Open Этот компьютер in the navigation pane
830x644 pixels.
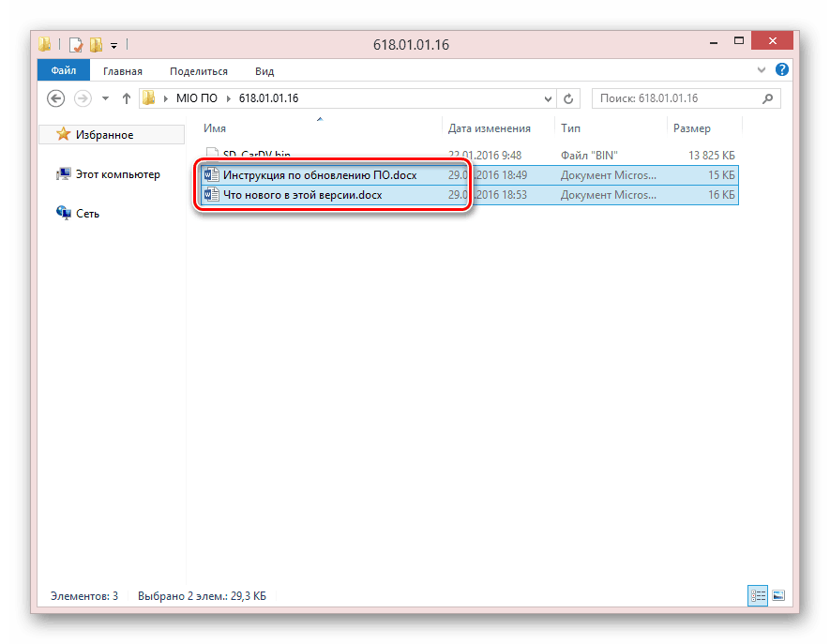tap(117, 174)
